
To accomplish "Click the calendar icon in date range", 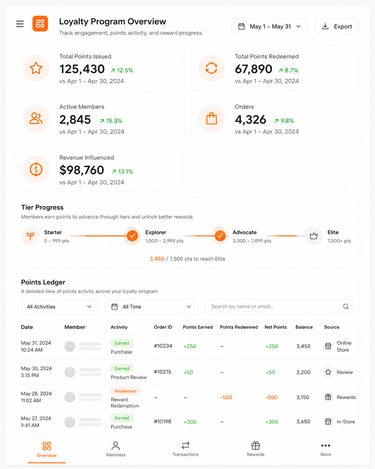I will (241, 26).
